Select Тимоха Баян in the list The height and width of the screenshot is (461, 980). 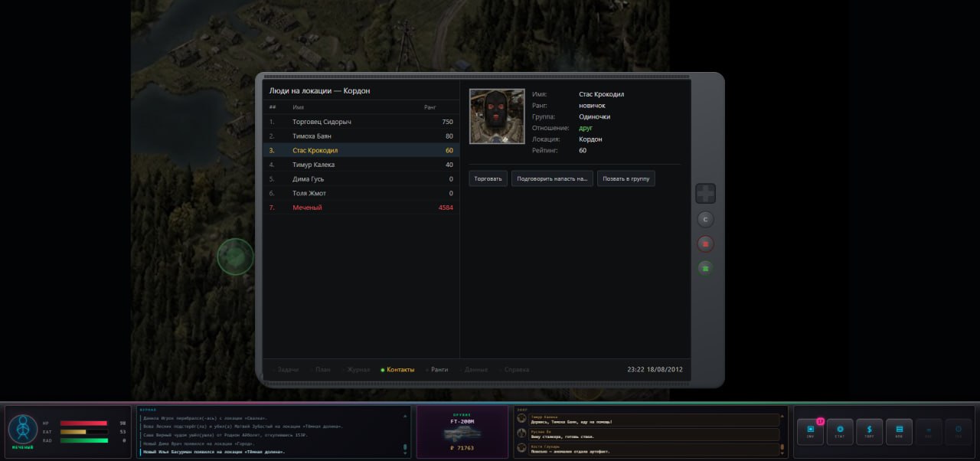click(x=361, y=136)
